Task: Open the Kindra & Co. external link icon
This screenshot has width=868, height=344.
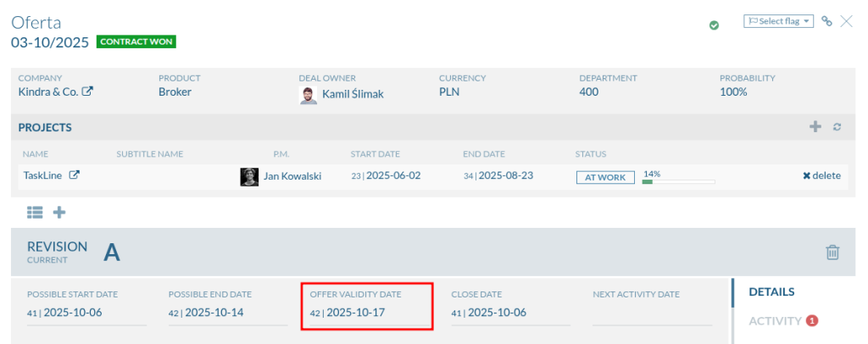Action: coord(87,92)
